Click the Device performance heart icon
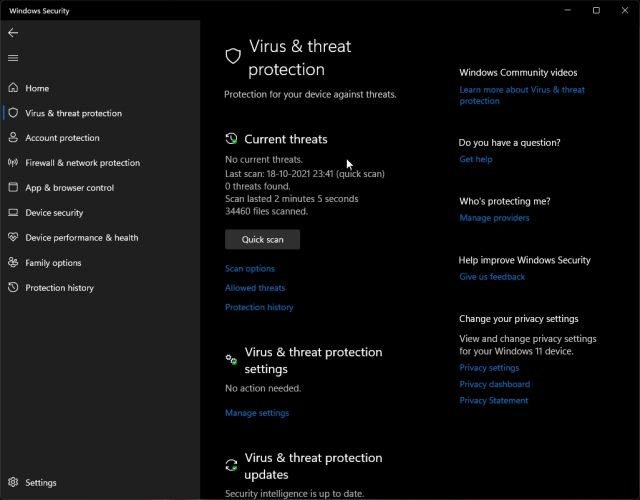 coord(13,237)
